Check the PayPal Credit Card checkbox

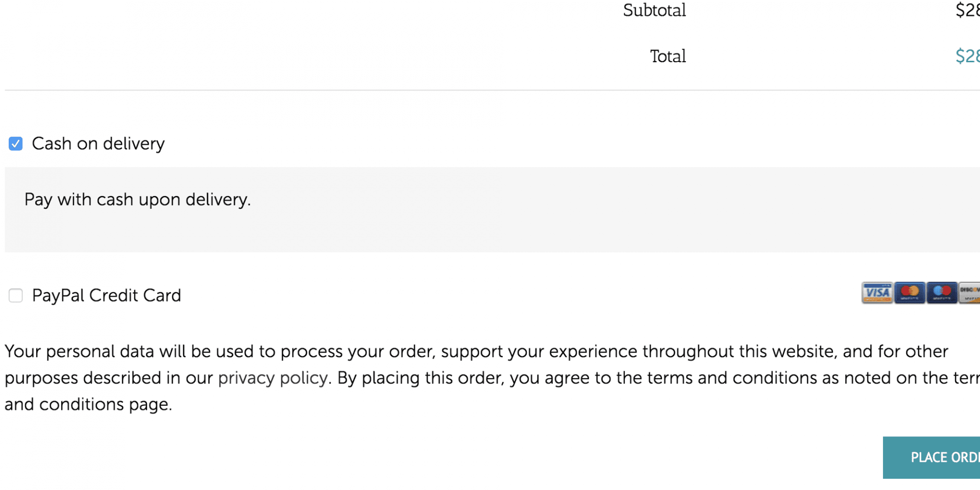[16, 295]
